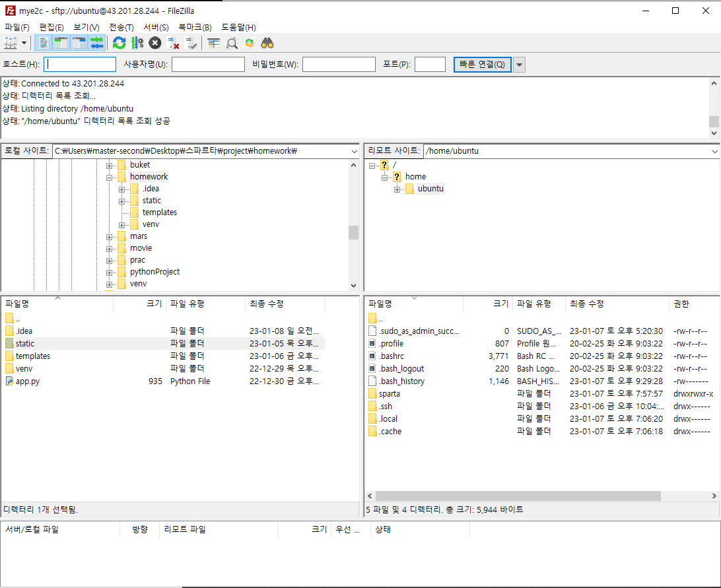
Task: Toggle directory comparison
Action: 232,43
